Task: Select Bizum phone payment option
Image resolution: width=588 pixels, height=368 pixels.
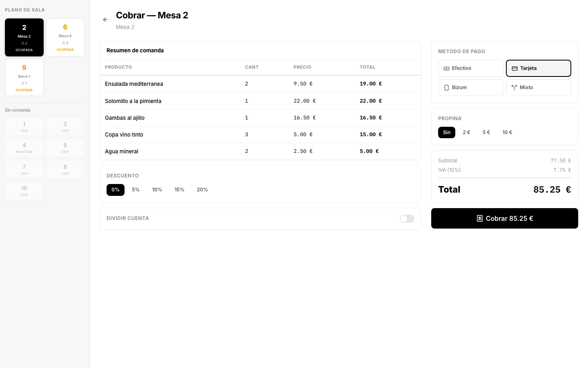Action: point(470,88)
